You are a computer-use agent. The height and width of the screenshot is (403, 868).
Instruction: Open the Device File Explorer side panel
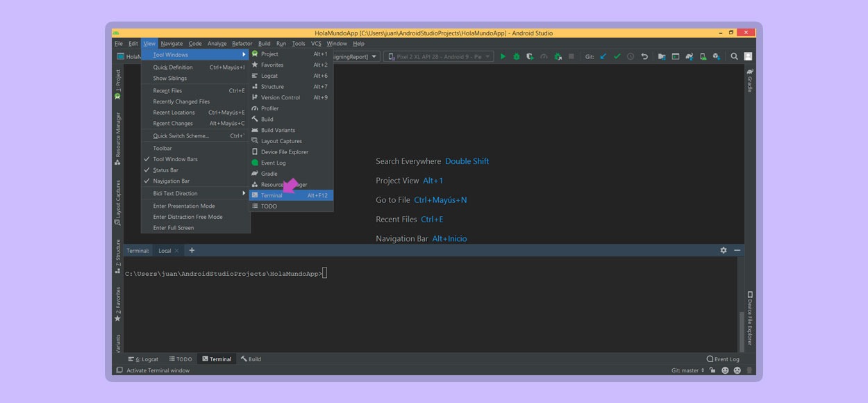pyautogui.click(x=750, y=318)
